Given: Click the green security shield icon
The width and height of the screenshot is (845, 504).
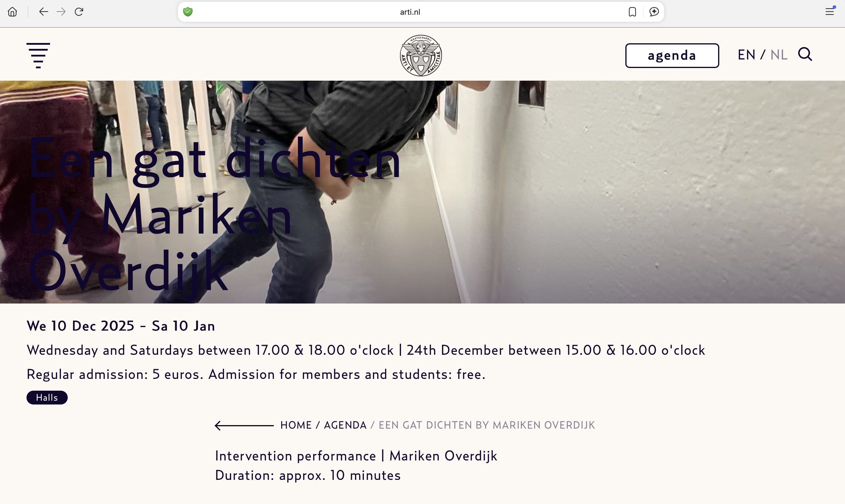Looking at the screenshot, I should click(188, 12).
